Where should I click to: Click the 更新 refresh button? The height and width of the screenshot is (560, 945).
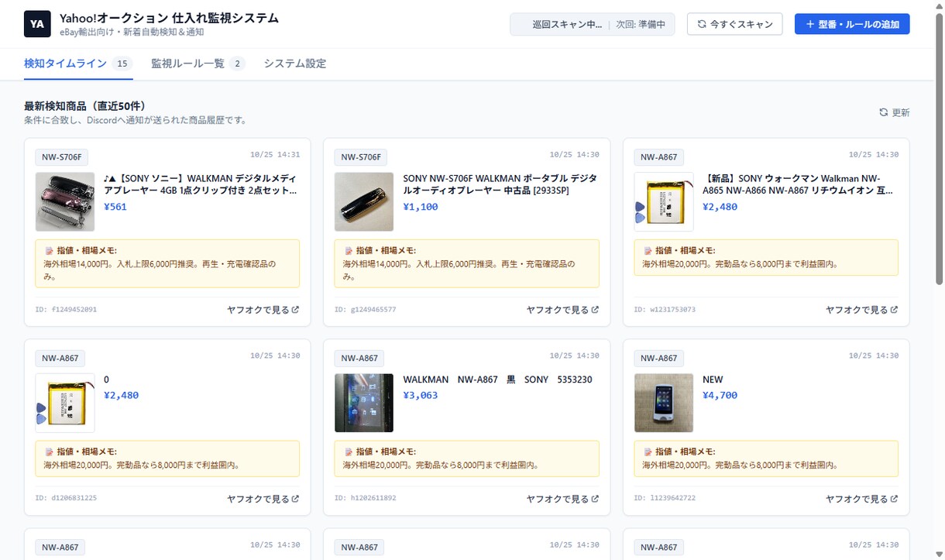tap(895, 112)
